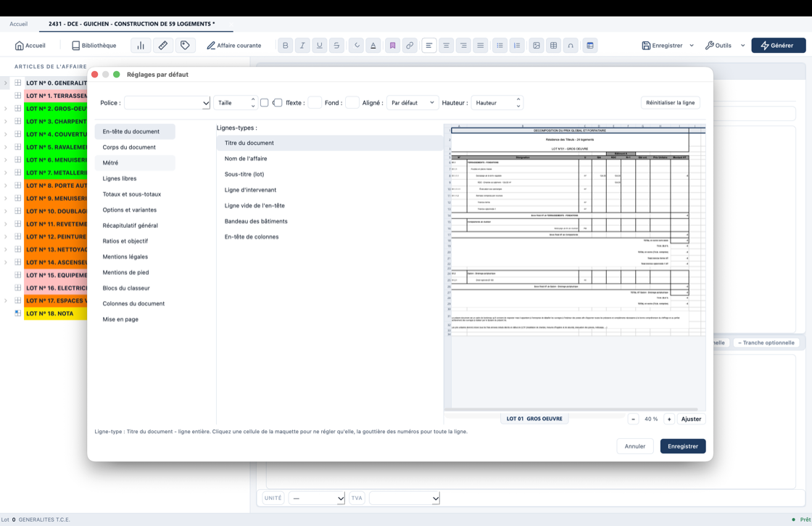Apply underline formatting from the toolbar
This screenshot has height=526, width=812.
point(320,46)
